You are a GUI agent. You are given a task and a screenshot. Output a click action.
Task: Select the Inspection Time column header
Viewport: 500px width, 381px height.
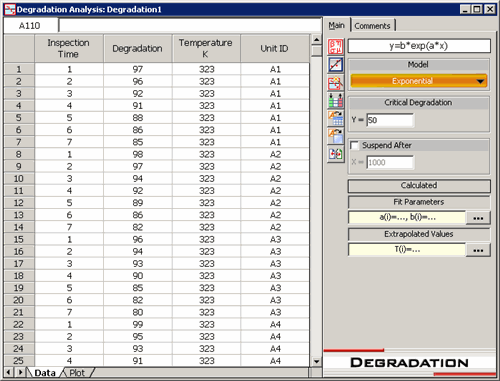coord(69,49)
